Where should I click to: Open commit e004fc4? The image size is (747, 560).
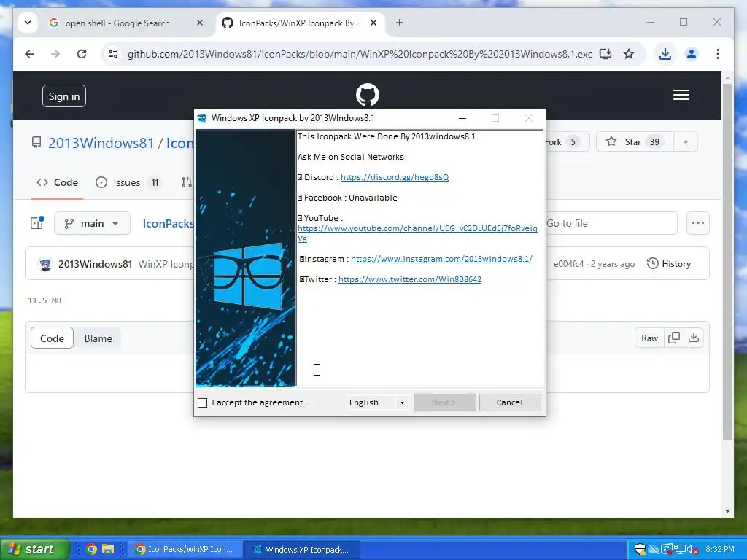[568, 264]
